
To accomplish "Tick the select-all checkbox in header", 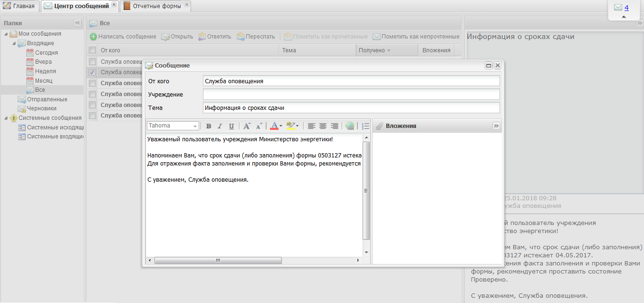I will pos(92,50).
